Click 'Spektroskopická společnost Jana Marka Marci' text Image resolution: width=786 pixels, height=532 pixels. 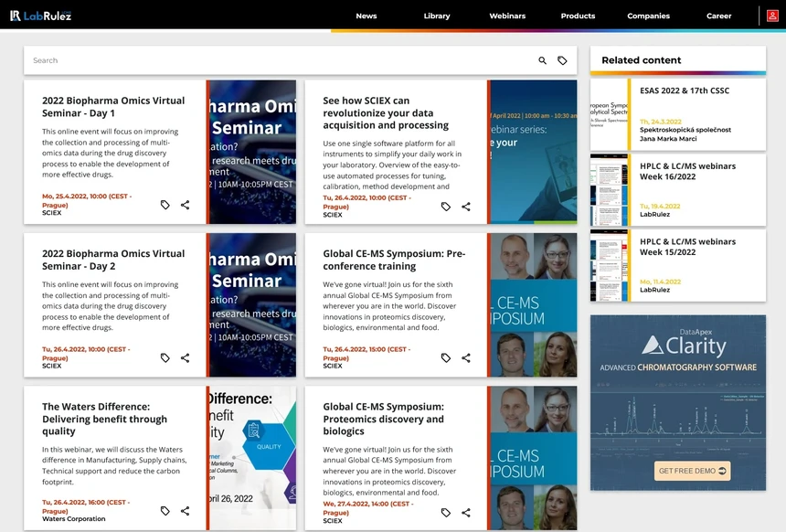point(685,133)
